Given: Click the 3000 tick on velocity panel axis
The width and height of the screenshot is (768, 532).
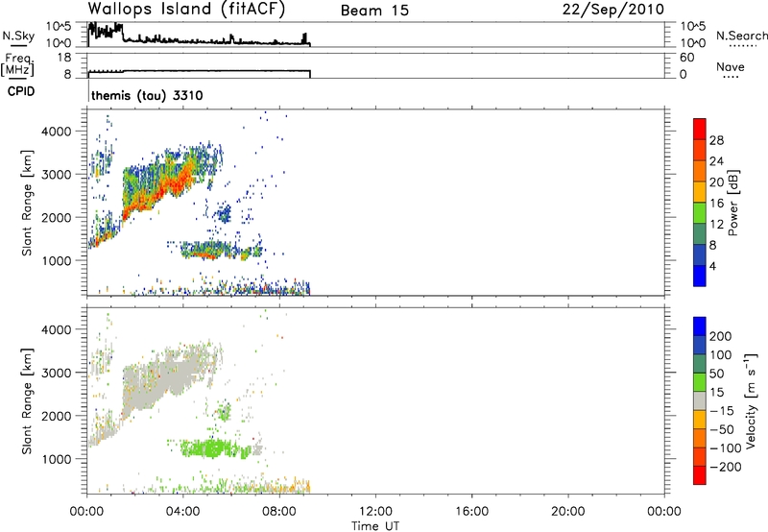Looking at the screenshot, I should pyautogui.click(x=56, y=373).
